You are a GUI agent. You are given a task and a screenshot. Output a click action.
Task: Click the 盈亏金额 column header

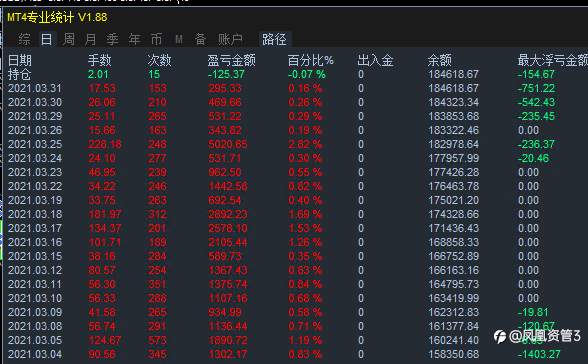(231, 60)
